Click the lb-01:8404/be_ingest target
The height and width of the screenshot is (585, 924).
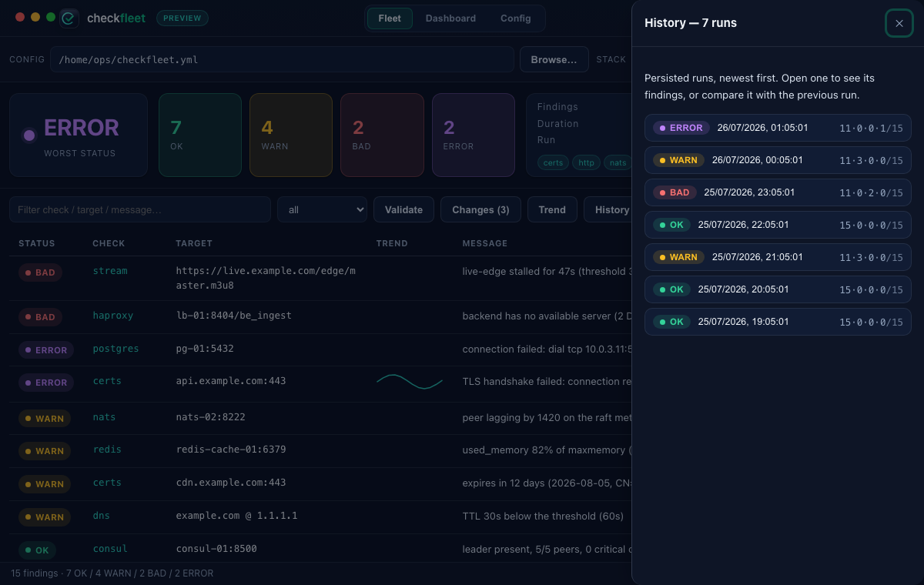coord(234,316)
